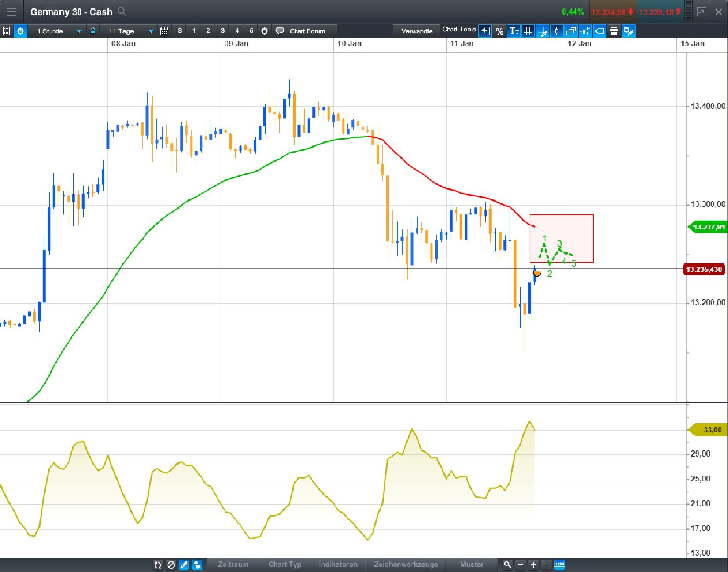Toggle the price scale lock
Image resolution: width=728 pixels, height=572 pixels.
[92, 31]
